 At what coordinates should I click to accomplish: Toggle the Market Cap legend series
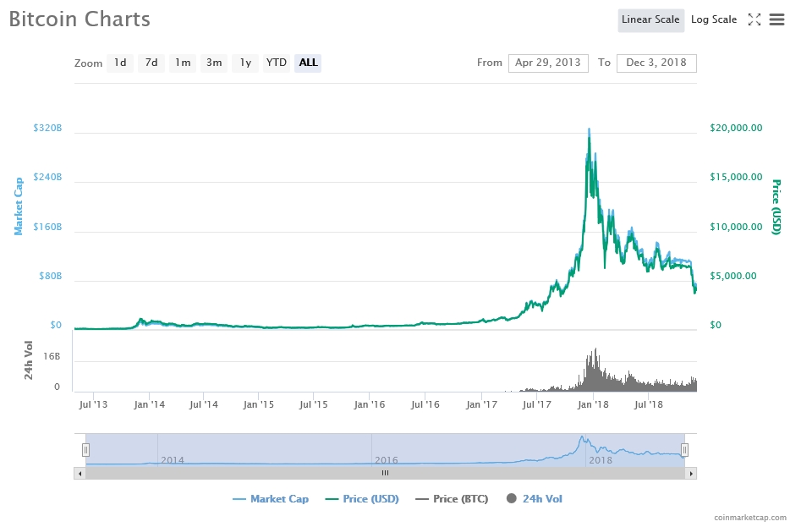tap(271, 499)
